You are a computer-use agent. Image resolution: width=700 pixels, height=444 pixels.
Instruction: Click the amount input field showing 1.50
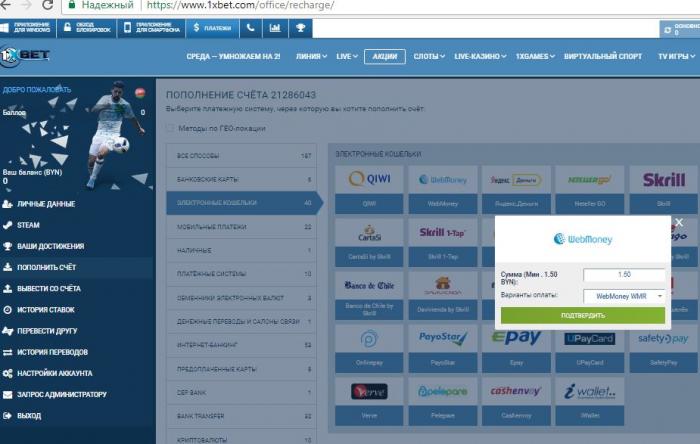[x=624, y=275]
